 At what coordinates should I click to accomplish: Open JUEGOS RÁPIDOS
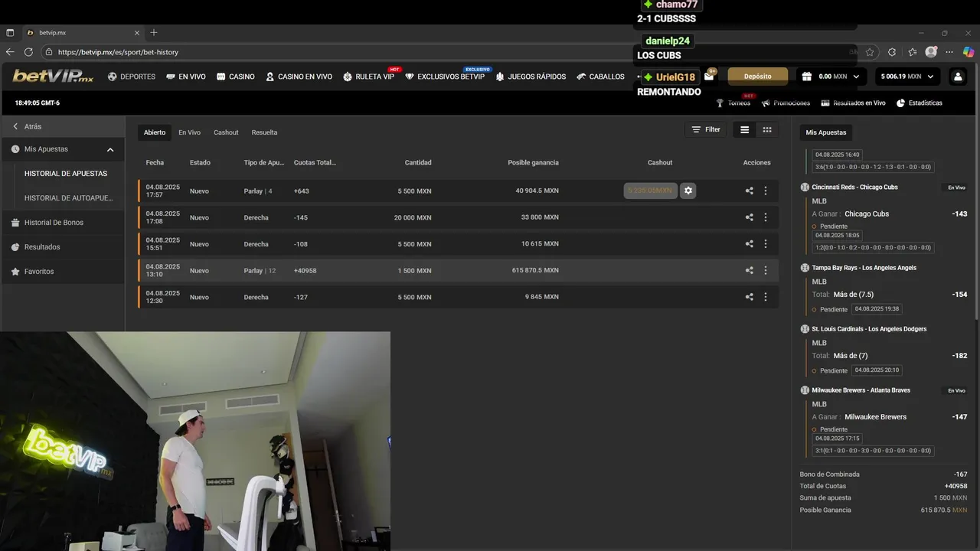click(x=531, y=77)
